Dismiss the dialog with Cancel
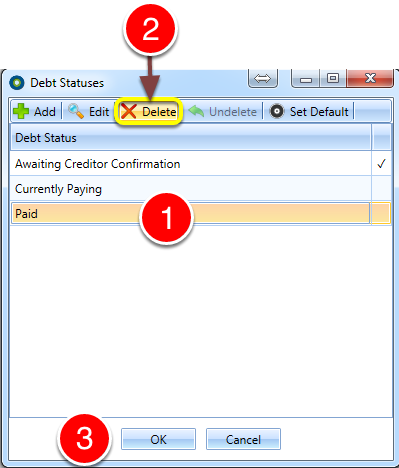The height and width of the screenshot is (468, 399). pos(243,439)
